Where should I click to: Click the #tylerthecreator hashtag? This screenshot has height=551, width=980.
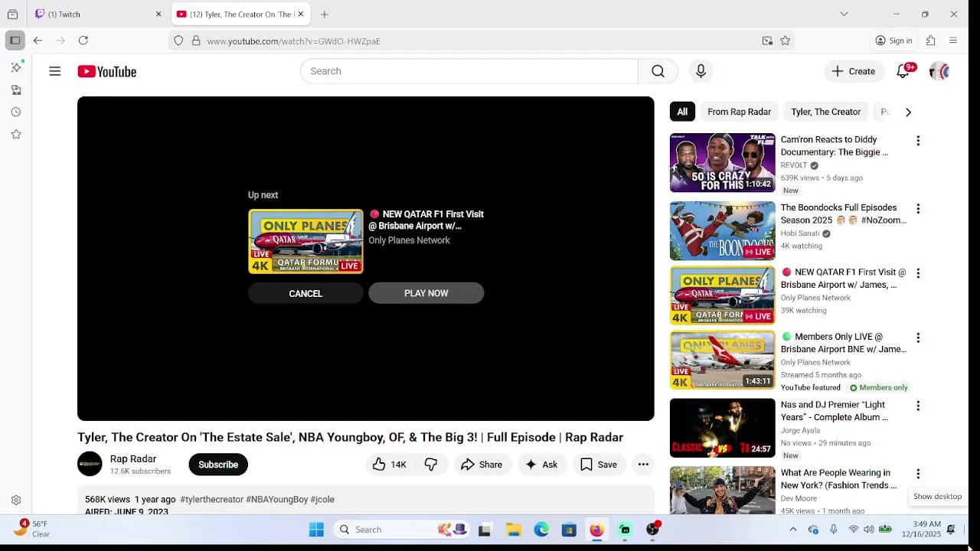pyautogui.click(x=211, y=499)
